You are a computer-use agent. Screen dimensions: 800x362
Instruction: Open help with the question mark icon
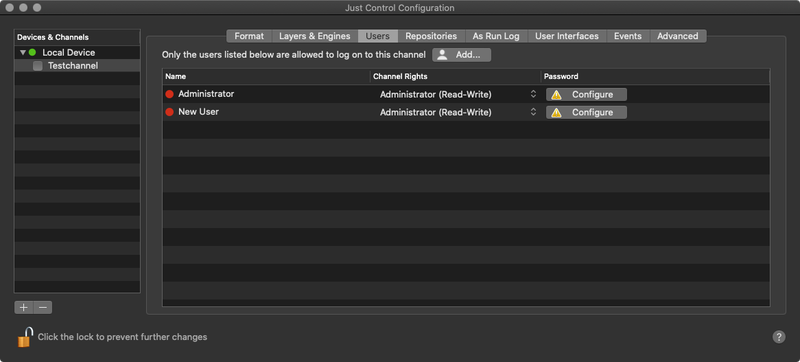[779, 337]
